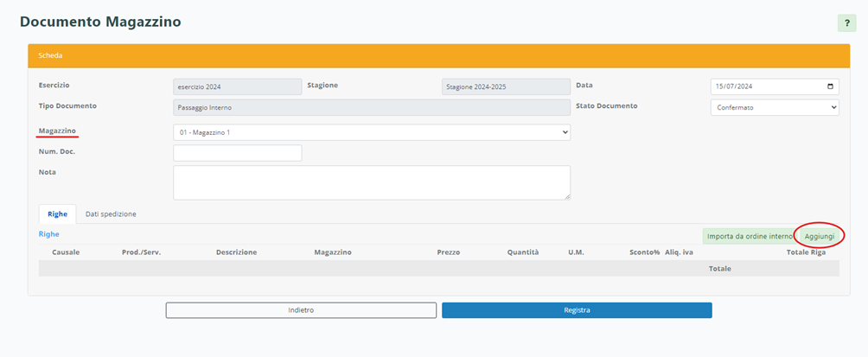Focus the Num. Doc. input field
This screenshot has height=357, width=868.
(x=238, y=153)
